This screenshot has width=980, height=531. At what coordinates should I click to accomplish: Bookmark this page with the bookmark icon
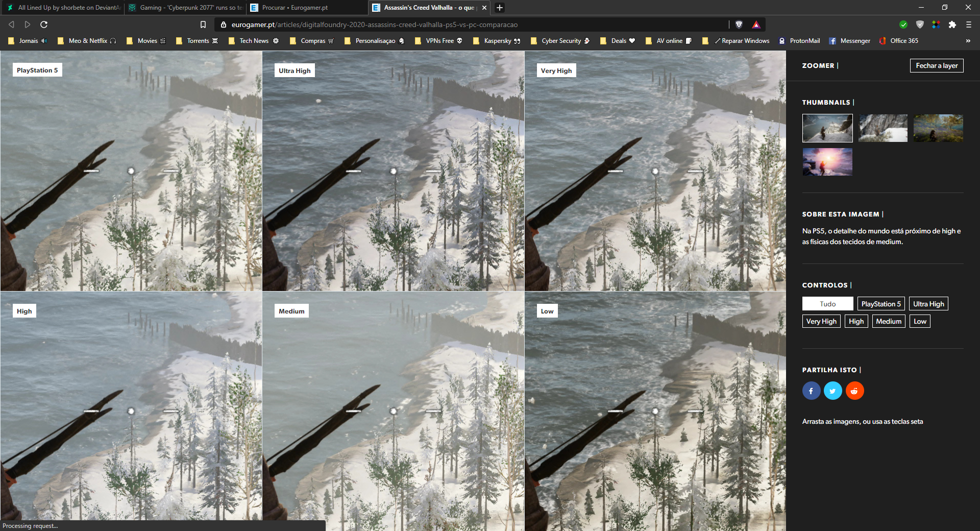(203, 25)
